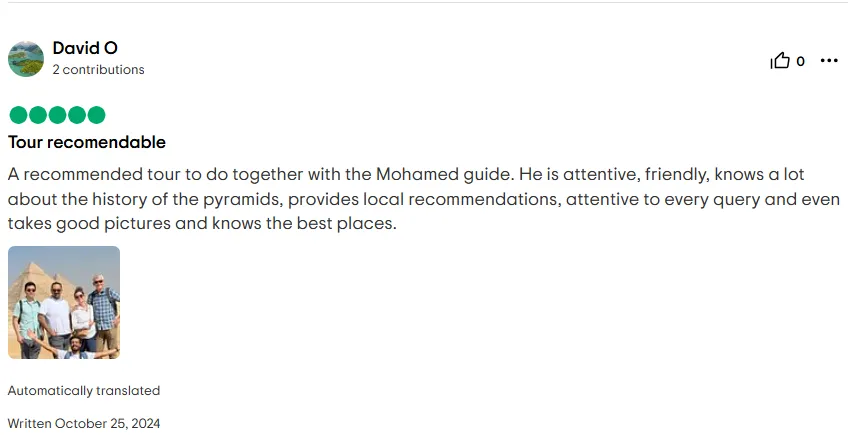Click the Written October 25, 2024 date
Image resolution: width=849 pixels, height=435 pixels.
(x=84, y=423)
